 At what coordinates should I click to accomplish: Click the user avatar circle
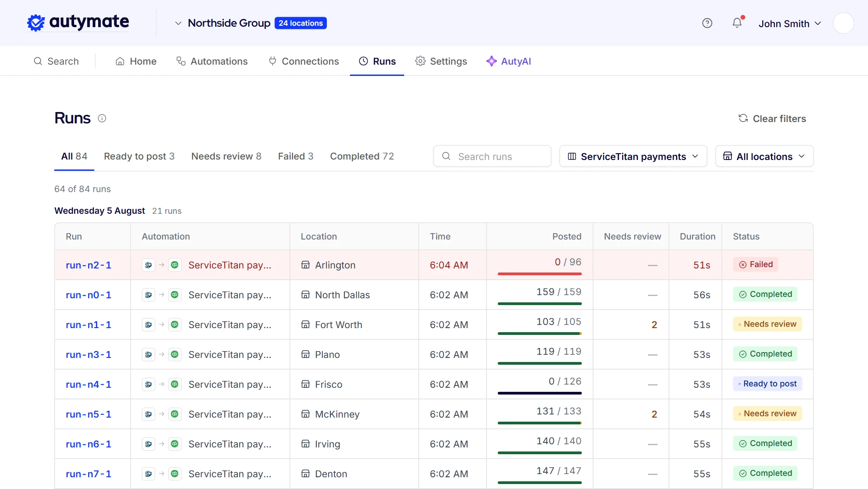843,23
